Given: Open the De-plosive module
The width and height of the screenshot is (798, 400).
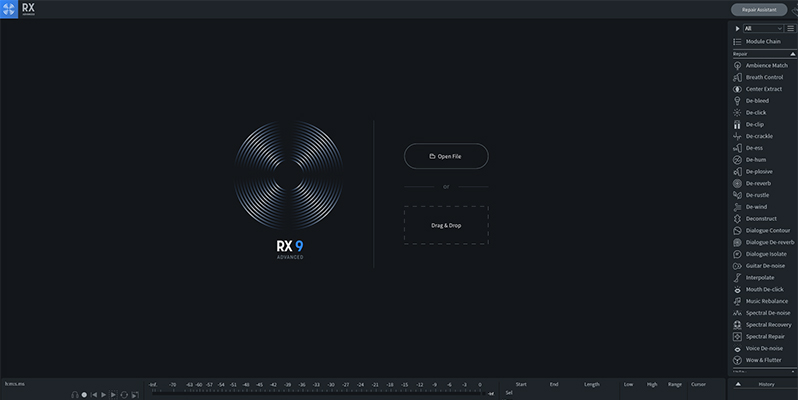Looking at the screenshot, I should pyautogui.click(x=753, y=172).
